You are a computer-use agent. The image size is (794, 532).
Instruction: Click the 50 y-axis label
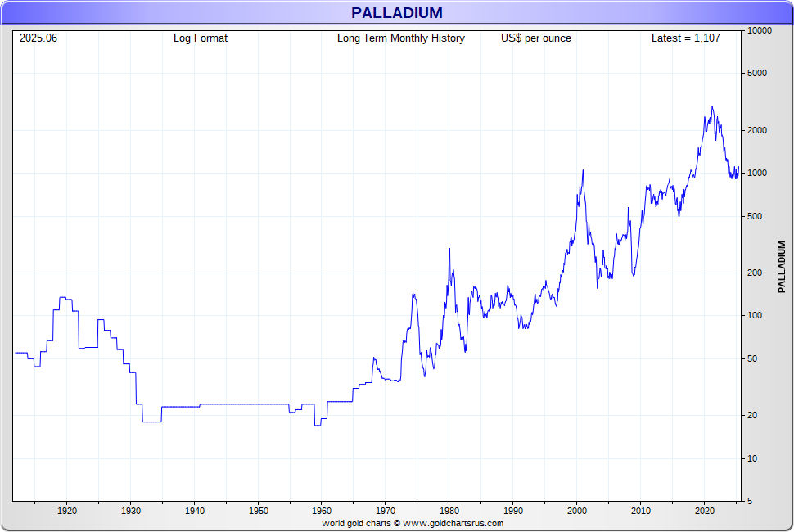(x=752, y=358)
